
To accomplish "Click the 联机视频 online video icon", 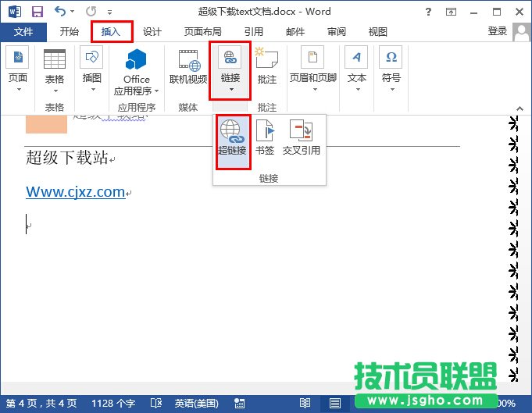I will coord(188,67).
